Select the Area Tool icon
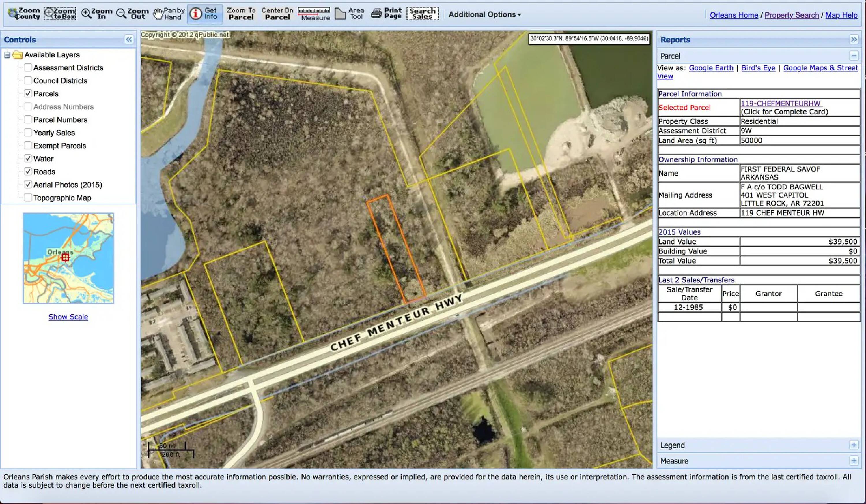866x504 pixels. 350,14
